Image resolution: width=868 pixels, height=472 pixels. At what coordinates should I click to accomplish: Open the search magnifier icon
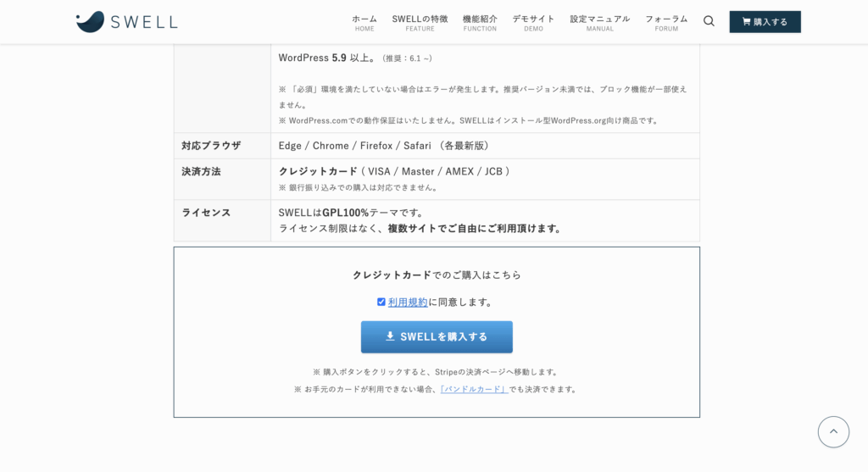[x=709, y=21]
